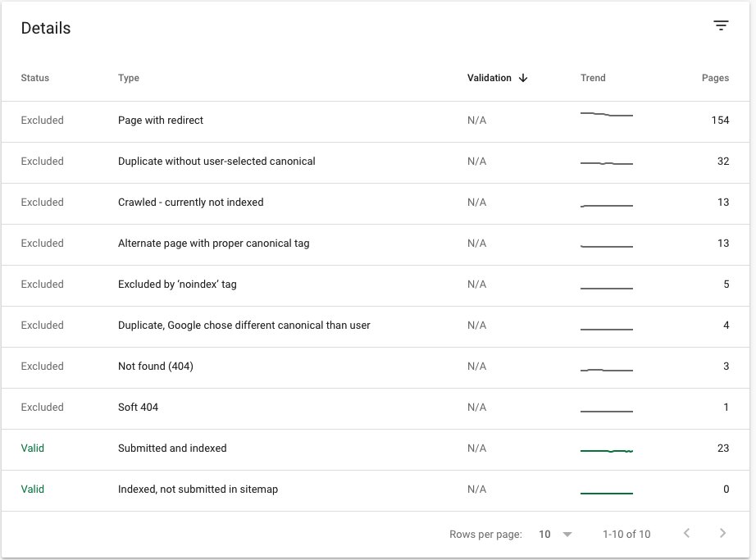This screenshot has height=560, width=756.
Task: Open 'Alternate page with proper canonical tag' row
Action: pyautogui.click(x=375, y=244)
